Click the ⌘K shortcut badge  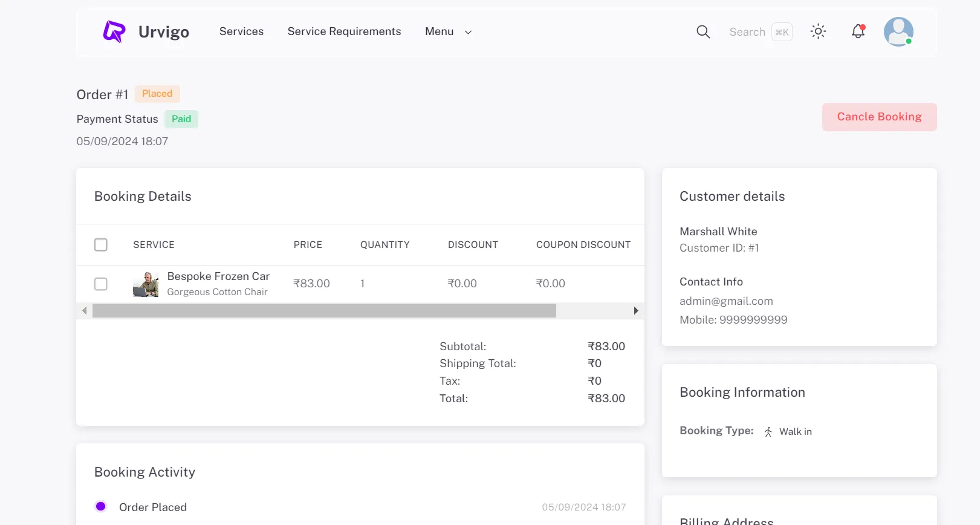(x=782, y=32)
